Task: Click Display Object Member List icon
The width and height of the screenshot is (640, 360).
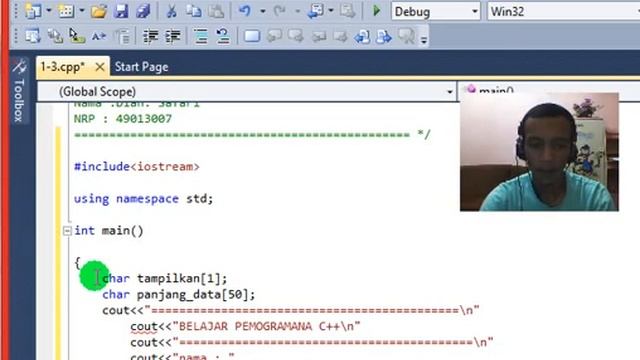Action: 33,37
